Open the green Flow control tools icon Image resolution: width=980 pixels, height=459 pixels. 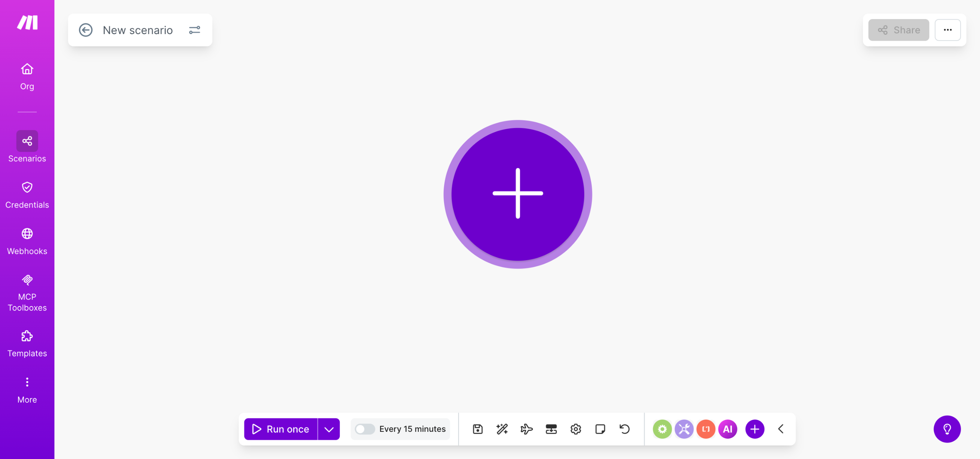click(662, 429)
